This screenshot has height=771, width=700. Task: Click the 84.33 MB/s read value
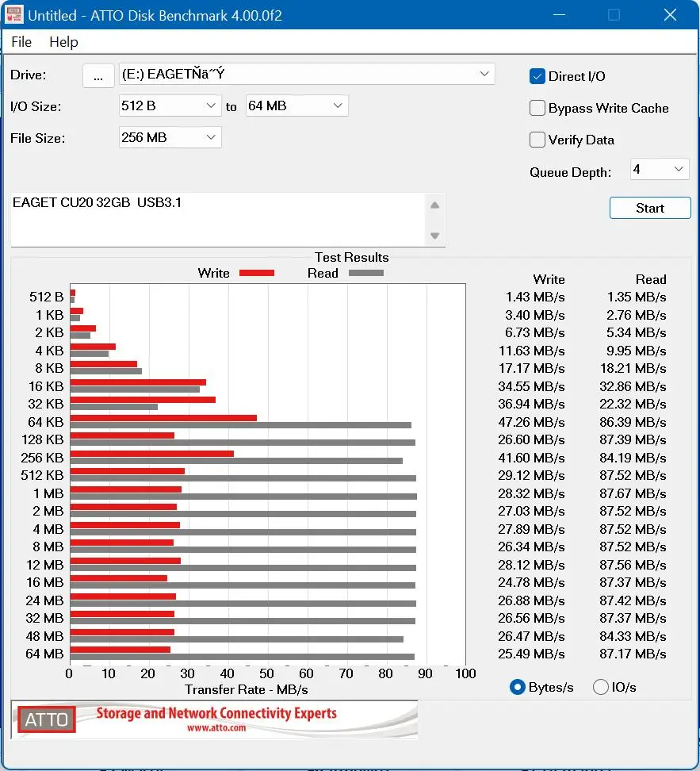pyautogui.click(x=633, y=636)
